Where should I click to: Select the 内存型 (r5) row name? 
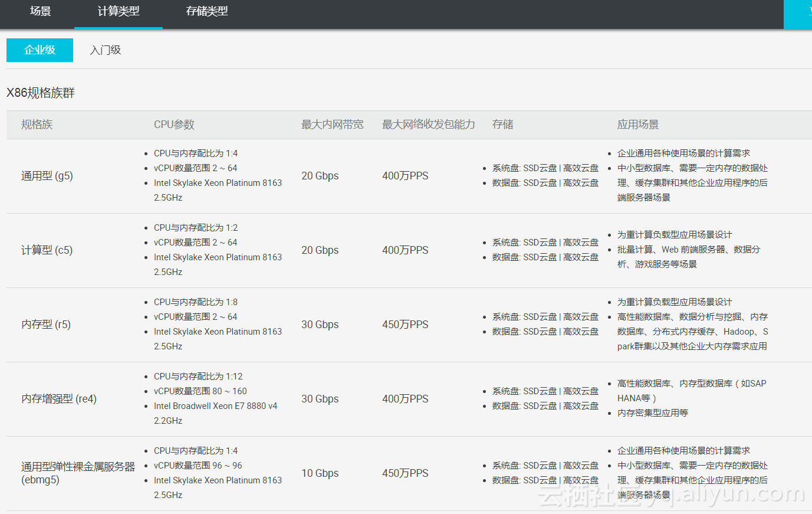coord(46,325)
